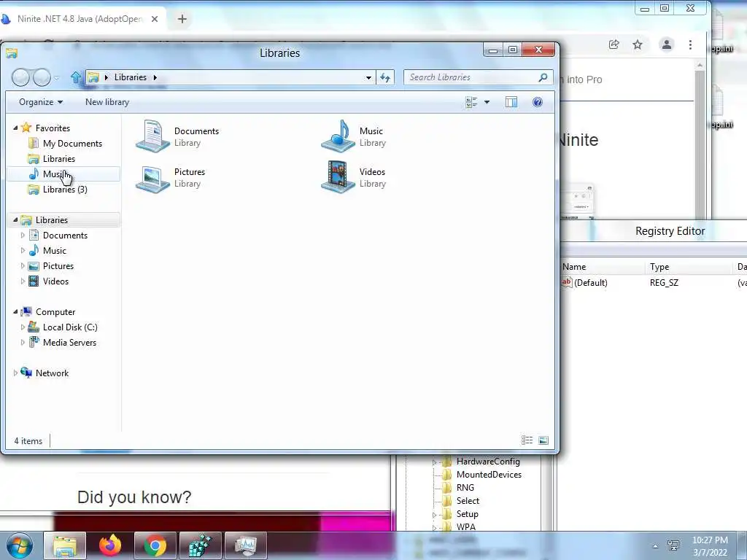
Task: Click the Explorer Back navigation button
Action: point(20,77)
